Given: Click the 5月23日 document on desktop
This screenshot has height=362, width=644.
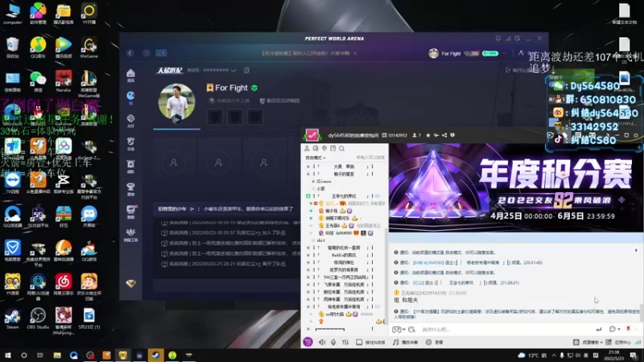Looking at the screenshot, I should click(89, 319).
